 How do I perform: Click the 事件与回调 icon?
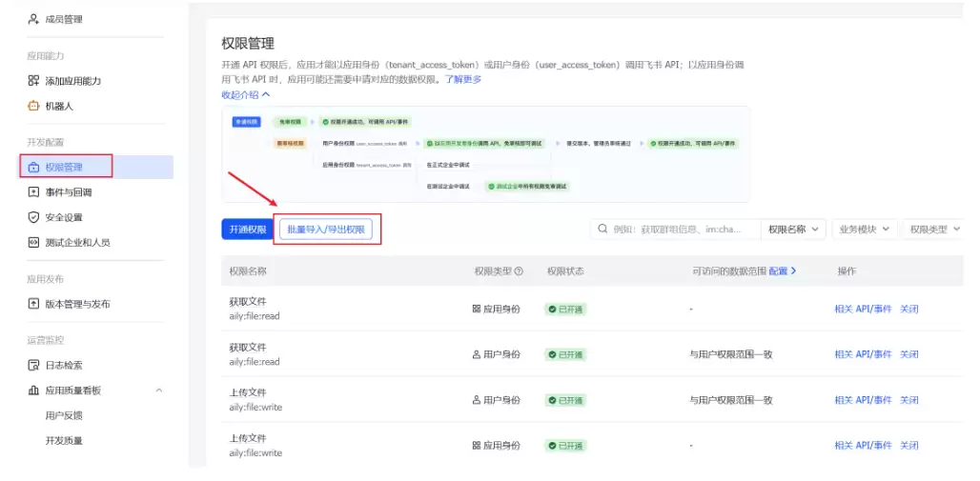tap(33, 191)
